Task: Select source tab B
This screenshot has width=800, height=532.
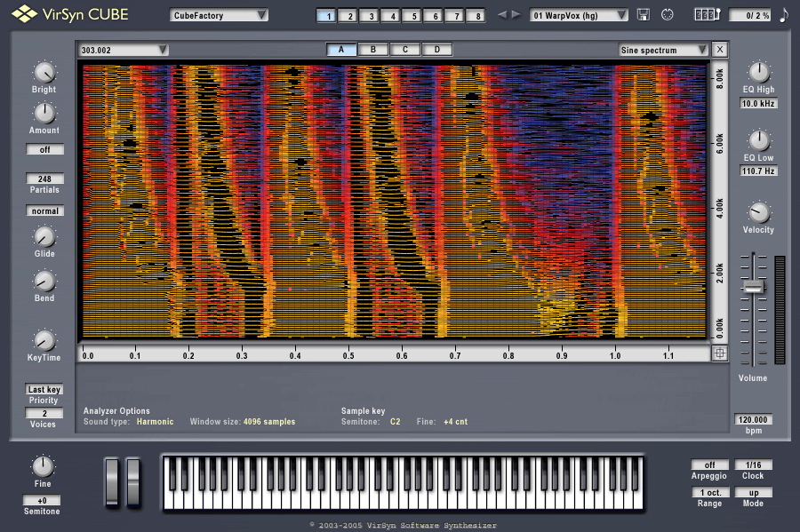Action: pyautogui.click(x=373, y=50)
